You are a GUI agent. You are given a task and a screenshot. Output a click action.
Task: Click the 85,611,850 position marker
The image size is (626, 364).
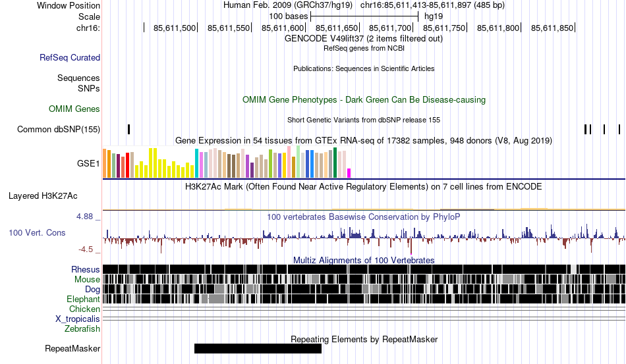pyautogui.click(x=552, y=28)
